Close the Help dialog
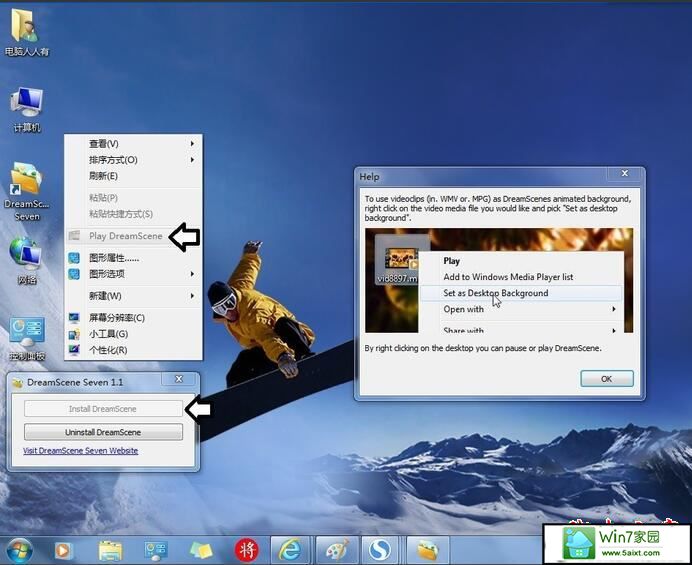Viewport: 692px width, 565px height. coord(624,173)
